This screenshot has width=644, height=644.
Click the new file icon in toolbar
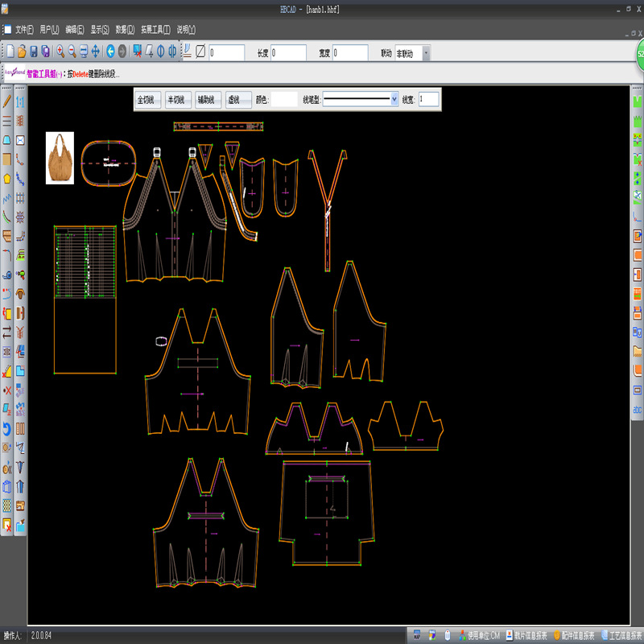coord(9,52)
